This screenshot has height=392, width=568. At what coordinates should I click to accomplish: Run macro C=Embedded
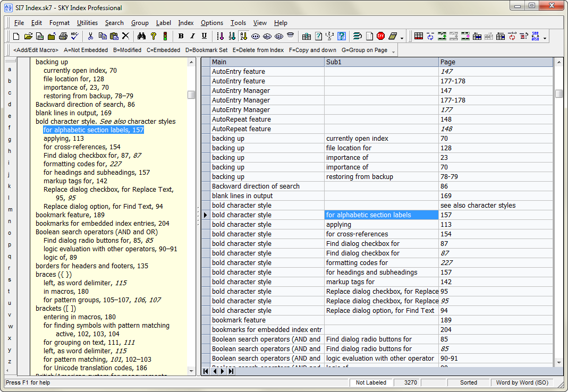coord(163,50)
